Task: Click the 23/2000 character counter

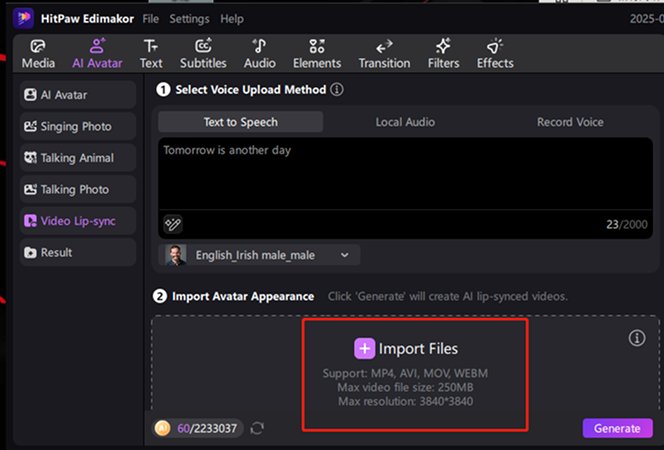Action: 627,224
